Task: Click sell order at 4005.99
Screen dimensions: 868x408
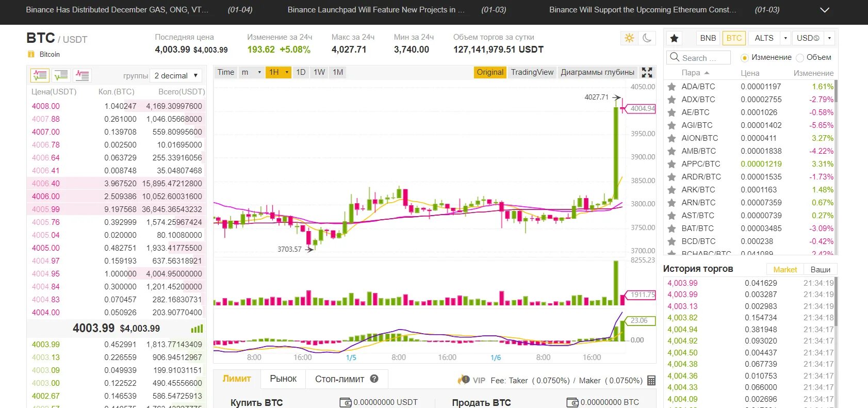Action: coord(116,209)
